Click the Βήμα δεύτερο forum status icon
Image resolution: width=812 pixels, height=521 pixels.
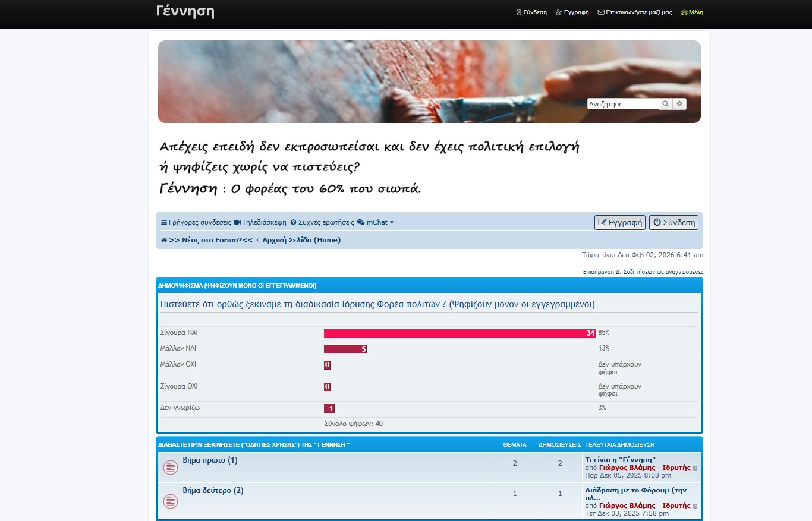pyautogui.click(x=171, y=501)
